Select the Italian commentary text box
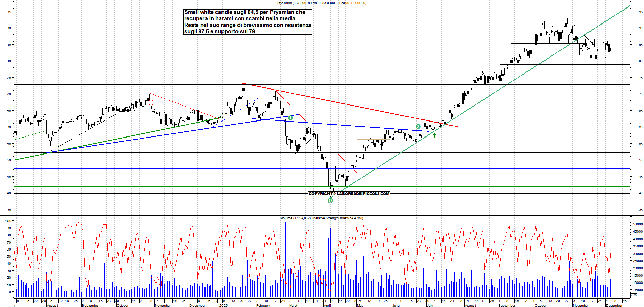Image resolution: width=644 pixels, height=307 pixels. [248, 22]
